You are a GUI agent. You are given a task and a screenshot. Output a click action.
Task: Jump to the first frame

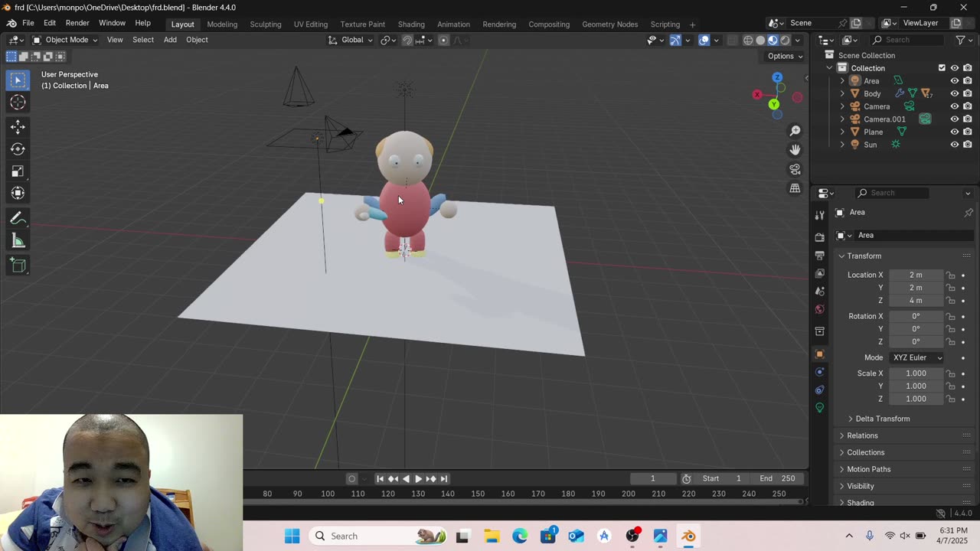point(380,479)
